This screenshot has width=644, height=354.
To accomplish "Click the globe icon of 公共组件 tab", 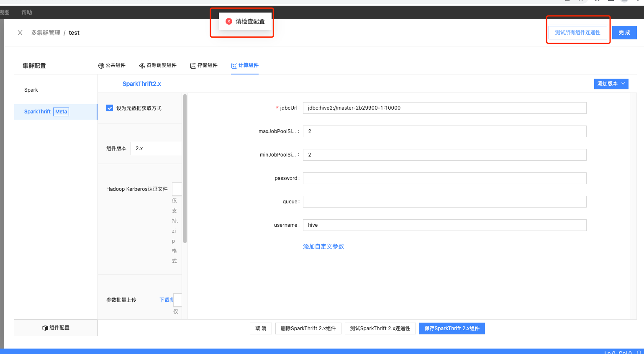I will (x=101, y=66).
